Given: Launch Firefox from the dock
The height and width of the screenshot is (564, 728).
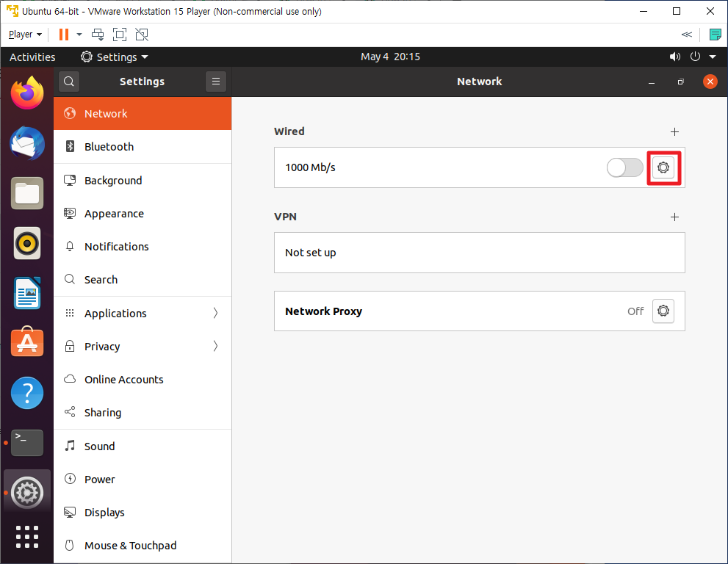Looking at the screenshot, I should pos(27,93).
